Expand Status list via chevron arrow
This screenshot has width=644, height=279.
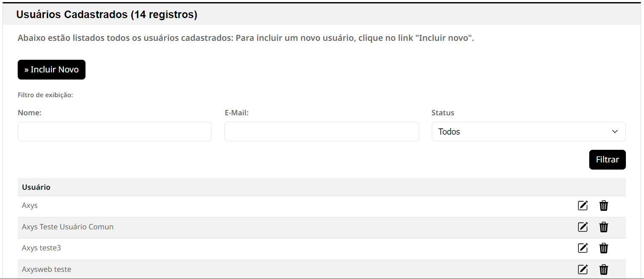[615, 132]
